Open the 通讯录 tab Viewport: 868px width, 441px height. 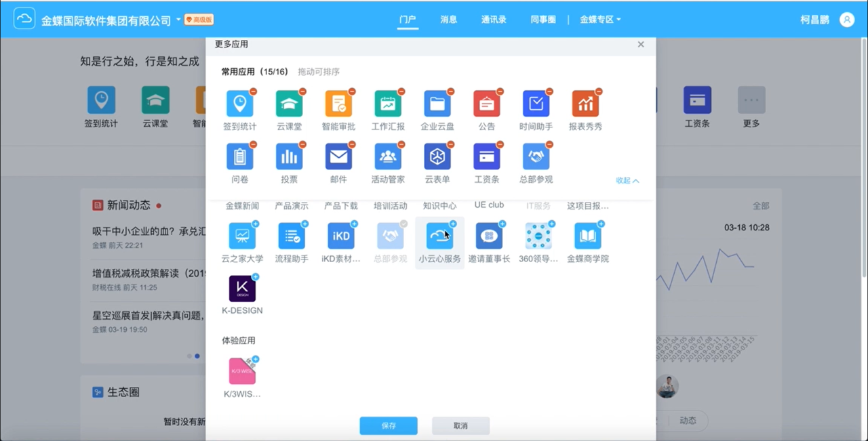(x=494, y=20)
